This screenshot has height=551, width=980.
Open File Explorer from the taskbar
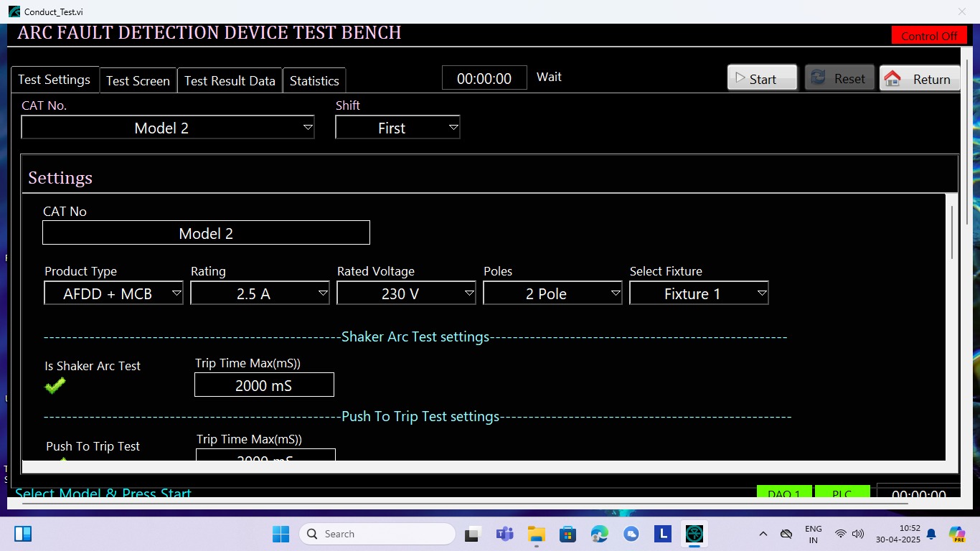[536, 534]
